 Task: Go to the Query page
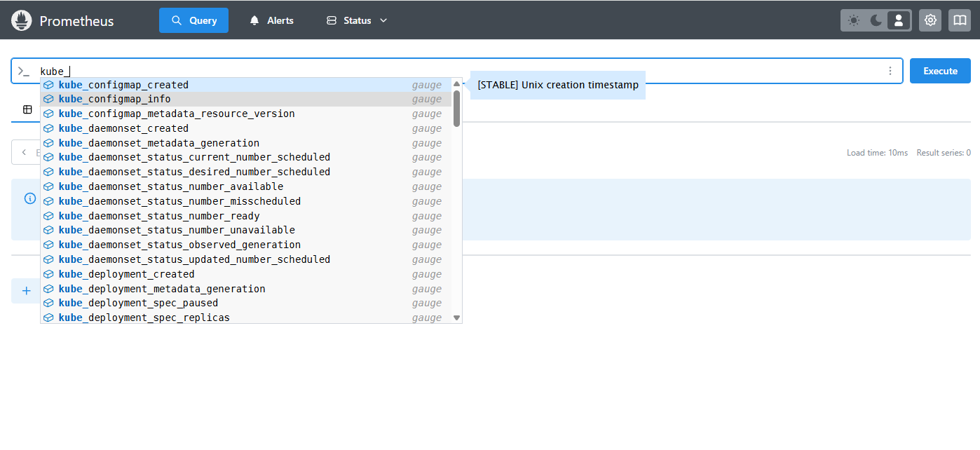point(193,20)
